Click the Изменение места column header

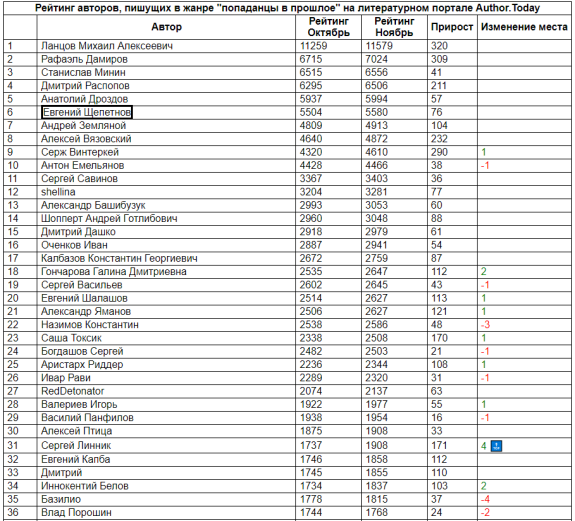(x=524, y=27)
